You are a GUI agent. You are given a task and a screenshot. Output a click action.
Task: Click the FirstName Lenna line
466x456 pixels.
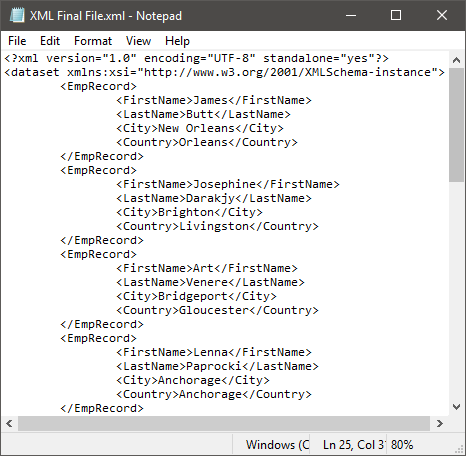coord(214,352)
